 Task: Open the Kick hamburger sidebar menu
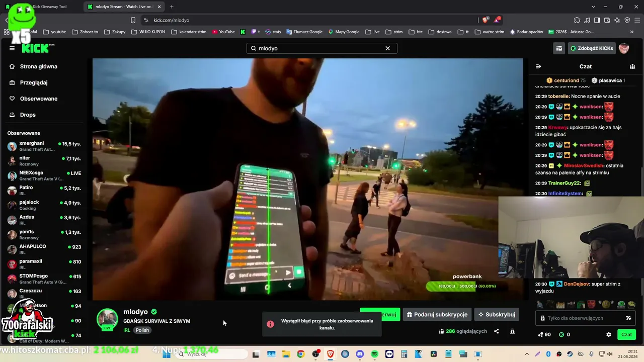click(12, 48)
